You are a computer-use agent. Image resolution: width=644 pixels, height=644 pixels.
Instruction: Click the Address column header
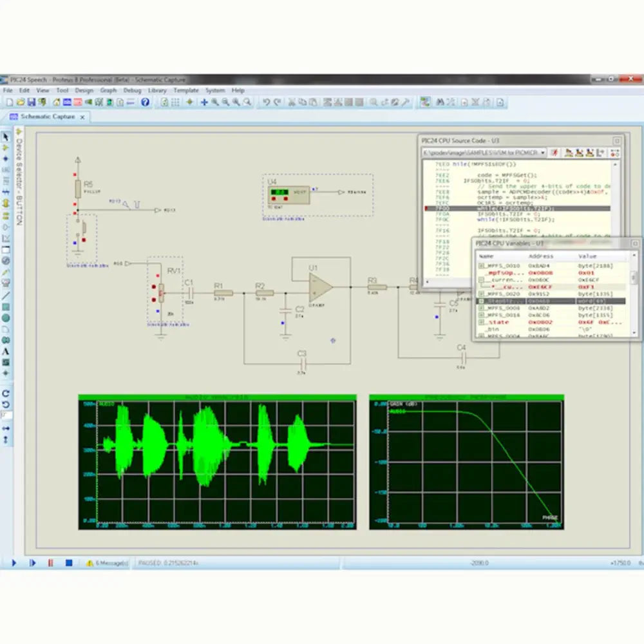(540, 256)
